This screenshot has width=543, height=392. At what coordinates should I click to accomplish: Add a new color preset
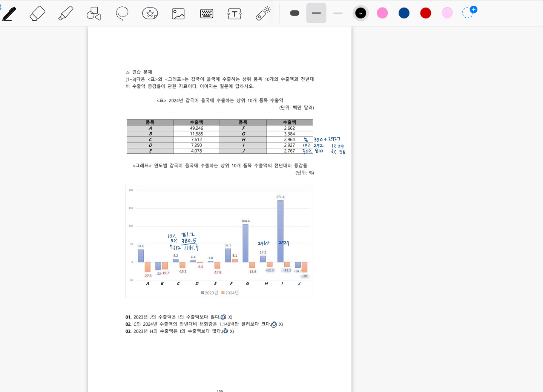pyautogui.click(x=469, y=12)
